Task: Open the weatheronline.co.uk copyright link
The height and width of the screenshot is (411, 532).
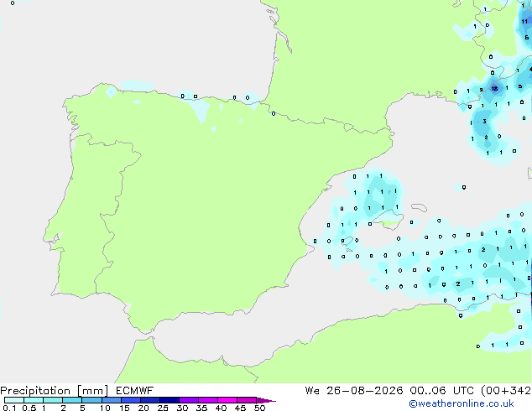Action: tap(462, 403)
